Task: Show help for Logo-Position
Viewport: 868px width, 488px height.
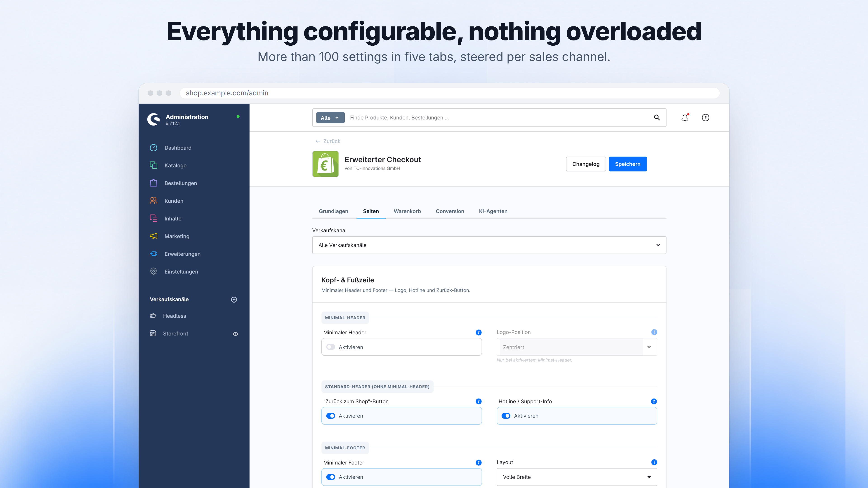Action: [654, 332]
